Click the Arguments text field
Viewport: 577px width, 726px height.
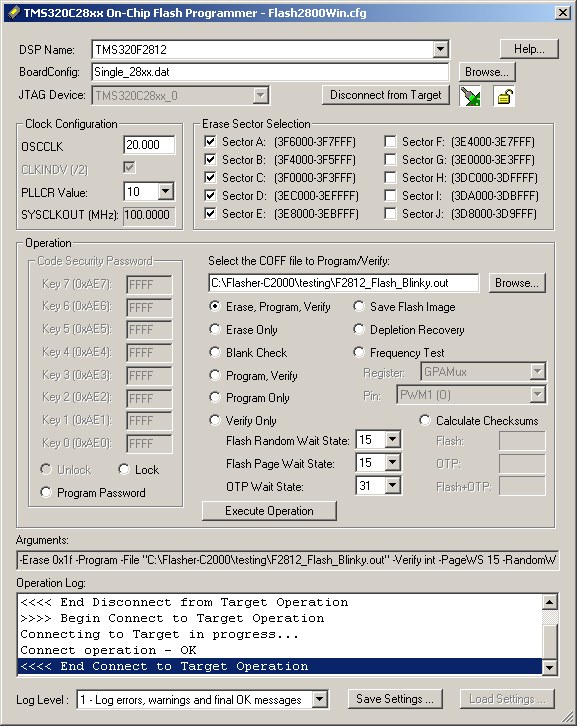[x=288, y=560]
